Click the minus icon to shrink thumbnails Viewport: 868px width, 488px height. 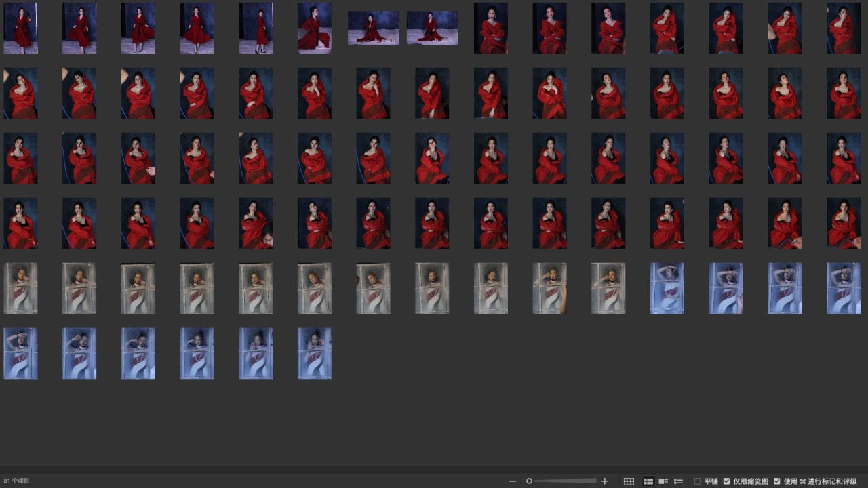tap(513, 481)
